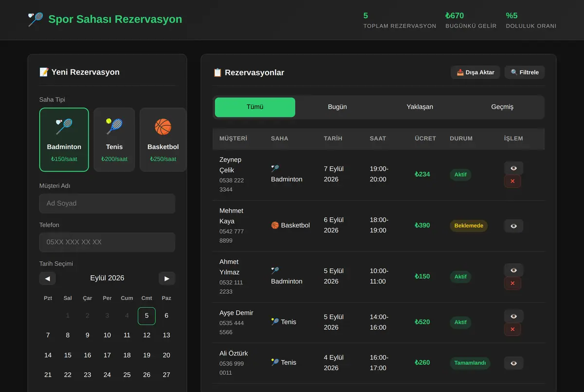
Task: Click the ₺390 fee amount
Action: [422, 226]
